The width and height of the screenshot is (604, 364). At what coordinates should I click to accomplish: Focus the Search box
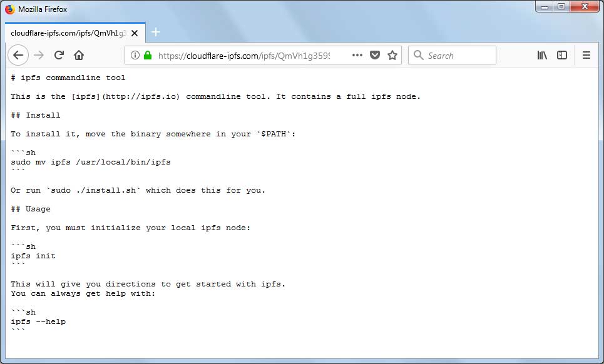453,55
